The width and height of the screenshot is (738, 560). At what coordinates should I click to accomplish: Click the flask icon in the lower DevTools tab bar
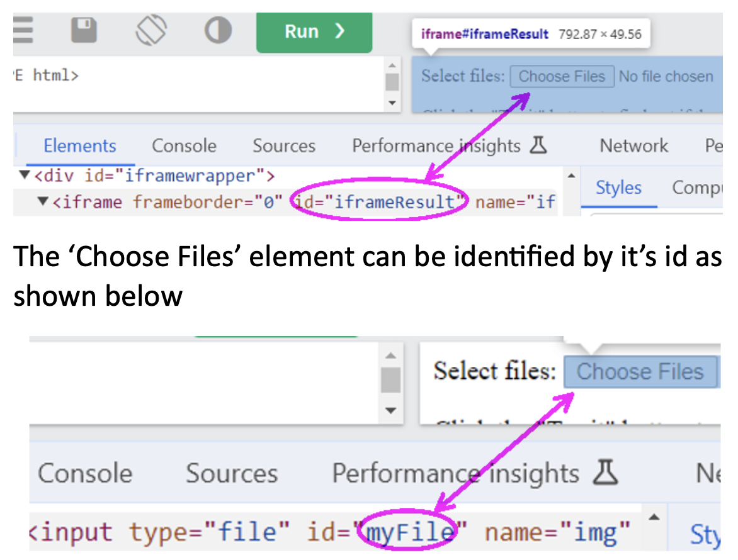pos(606,473)
